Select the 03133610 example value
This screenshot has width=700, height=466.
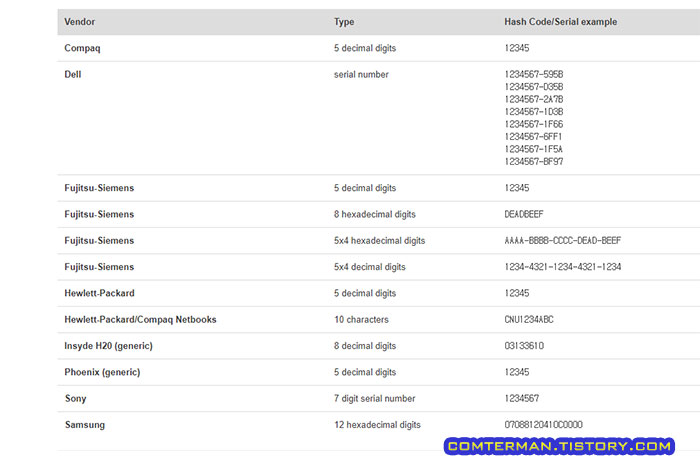[524, 346]
